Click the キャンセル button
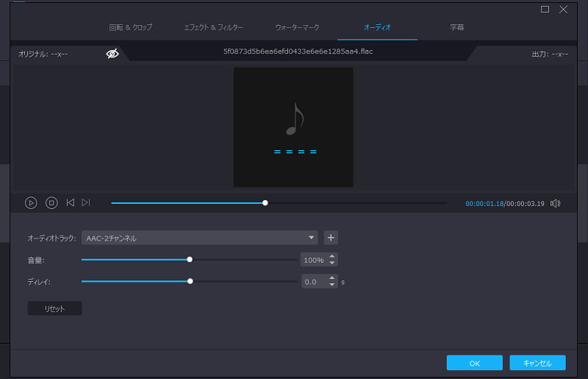 click(x=538, y=363)
